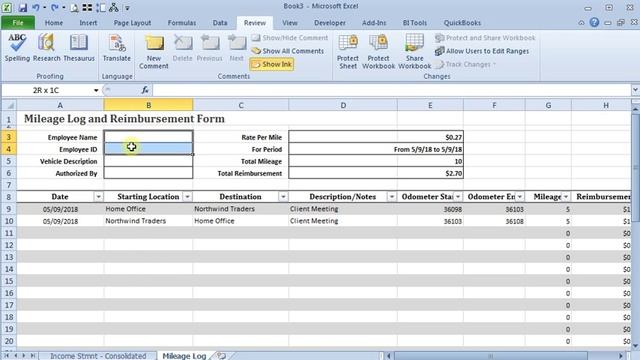Switch to the Formulas tab

coord(182,23)
